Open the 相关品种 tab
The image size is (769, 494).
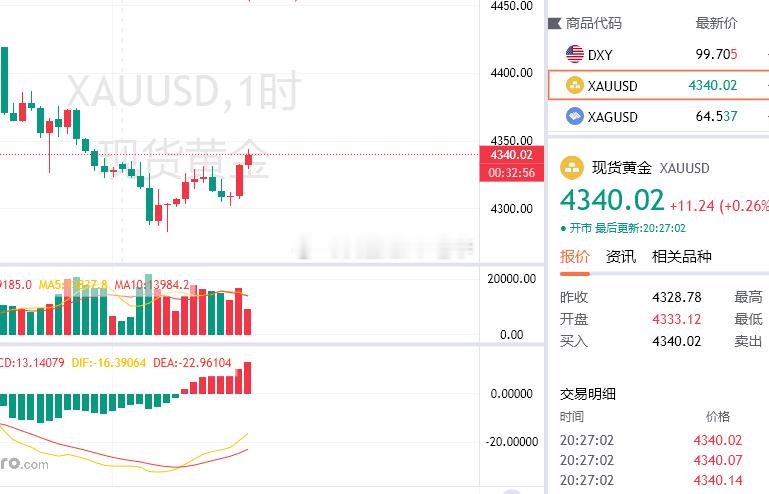click(x=681, y=257)
